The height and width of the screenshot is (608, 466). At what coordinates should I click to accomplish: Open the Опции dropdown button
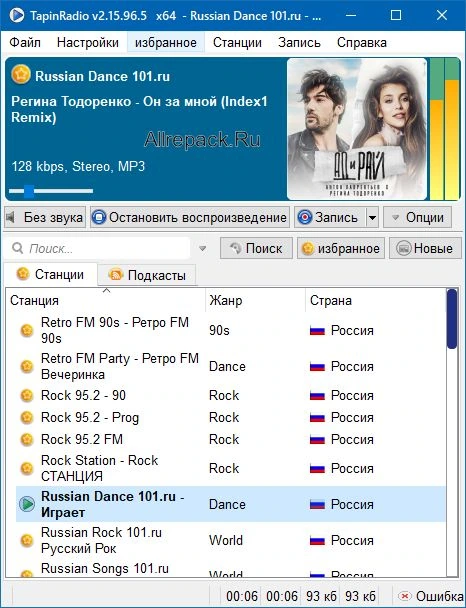tap(418, 217)
